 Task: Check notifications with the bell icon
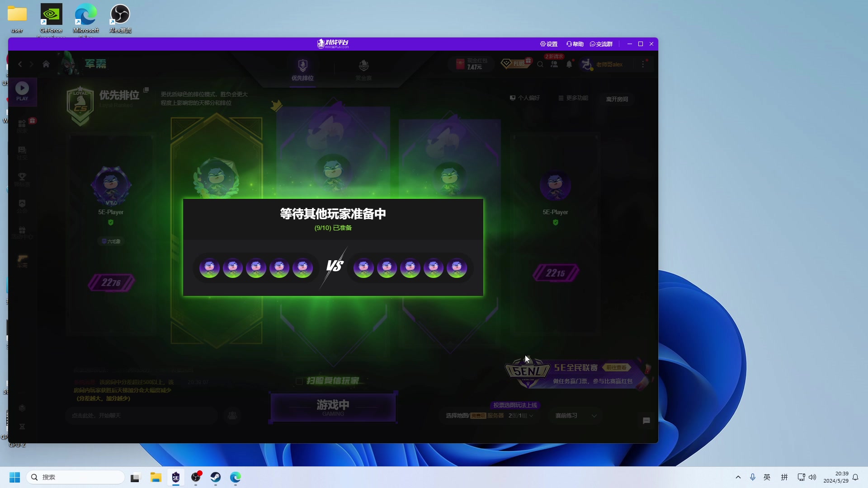tap(569, 64)
